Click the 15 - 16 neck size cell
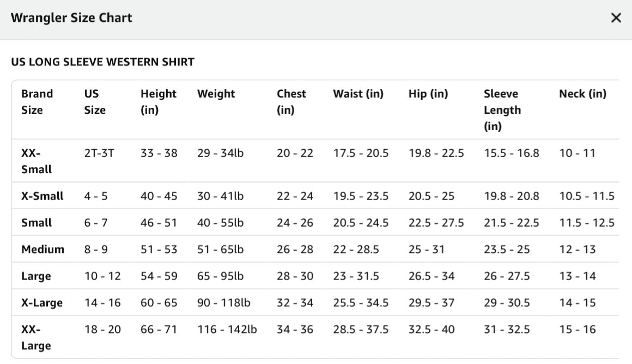Image resolution: width=632 pixels, height=364 pixels. click(x=577, y=329)
